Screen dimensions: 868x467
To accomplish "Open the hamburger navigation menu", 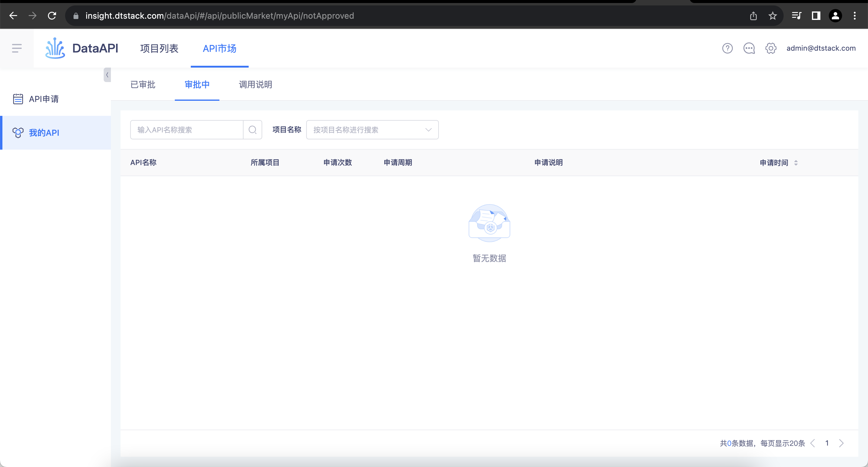I will tap(17, 48).
